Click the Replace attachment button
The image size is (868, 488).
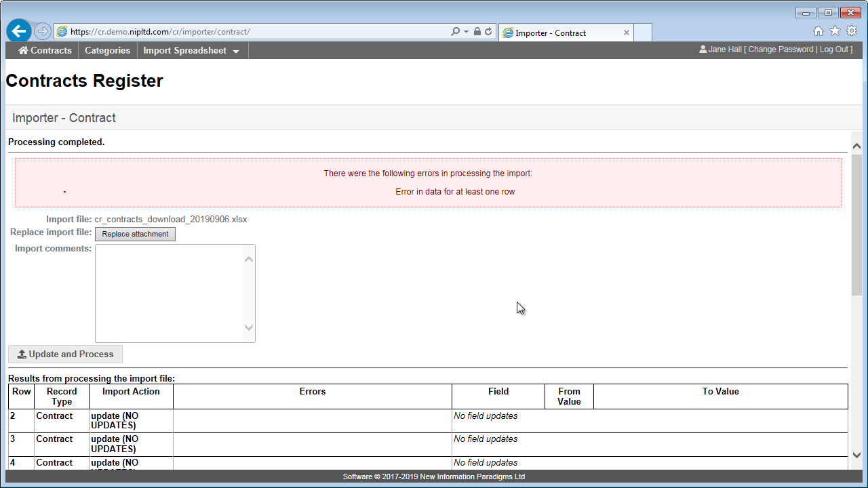point(135,234)
